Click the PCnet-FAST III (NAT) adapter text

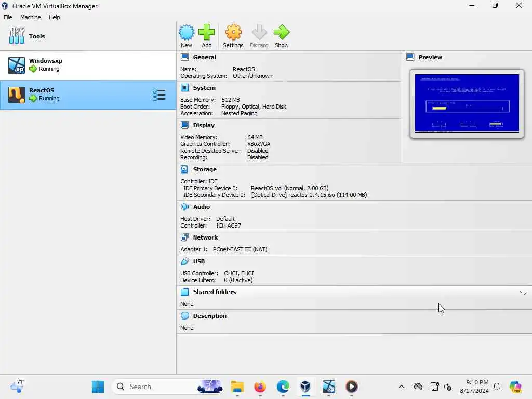[240, 249]
